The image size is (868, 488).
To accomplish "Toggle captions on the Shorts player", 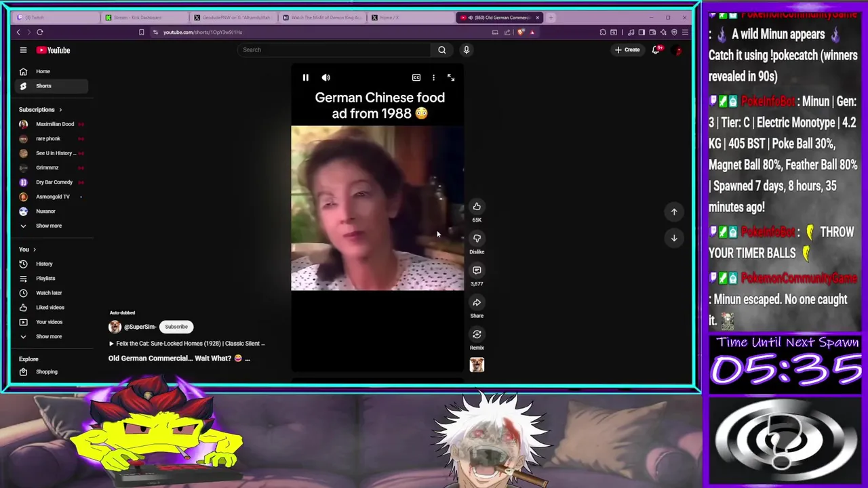I will pyautogui.click(x=416, y=77).
